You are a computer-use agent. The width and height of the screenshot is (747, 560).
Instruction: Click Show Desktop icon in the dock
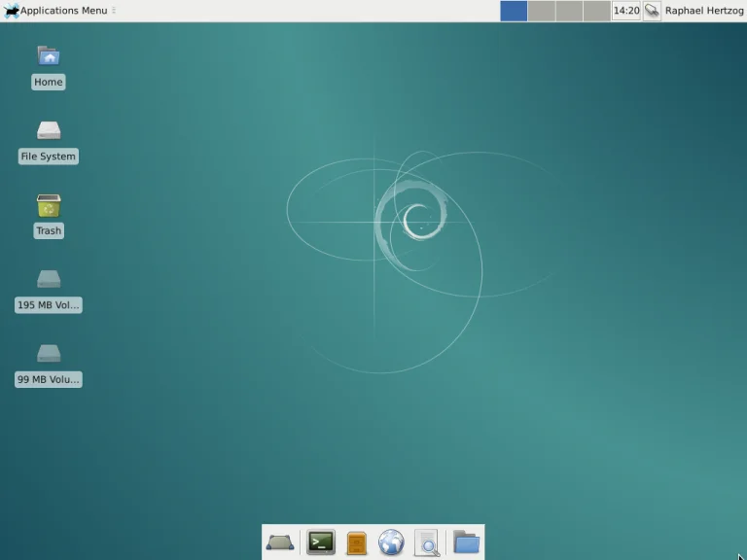tap(280, 542)
